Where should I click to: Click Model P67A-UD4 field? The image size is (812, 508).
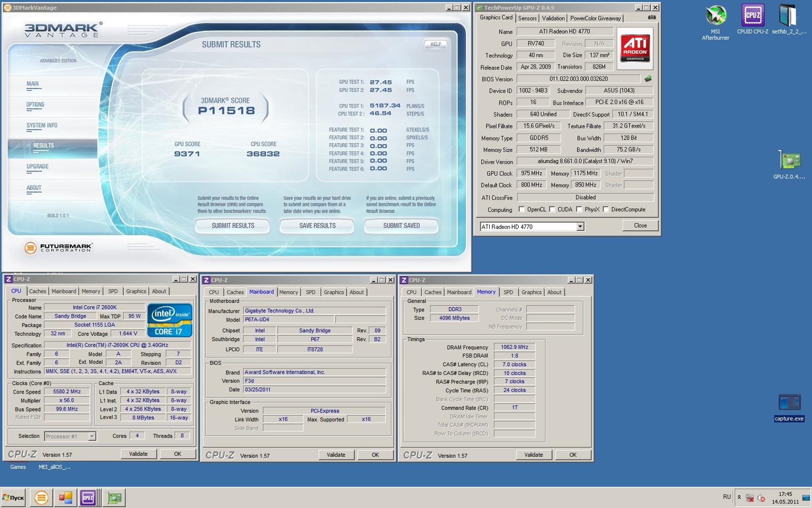pos(289,320)
